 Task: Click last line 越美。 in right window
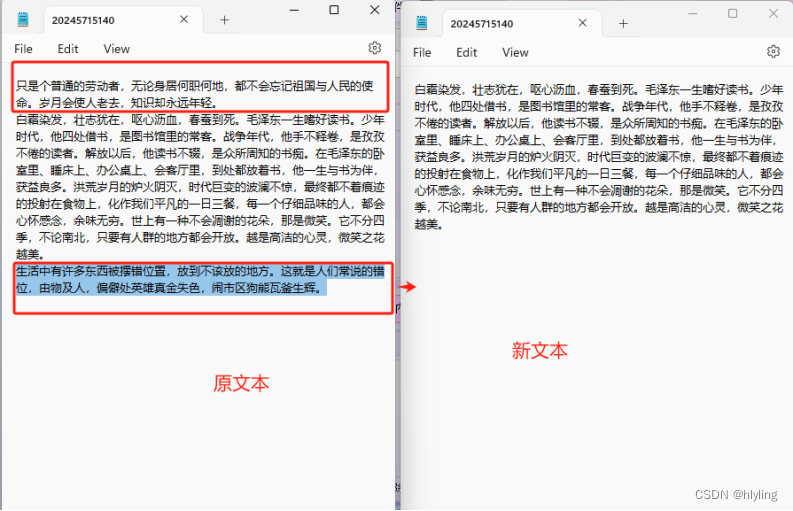point(429,224)
